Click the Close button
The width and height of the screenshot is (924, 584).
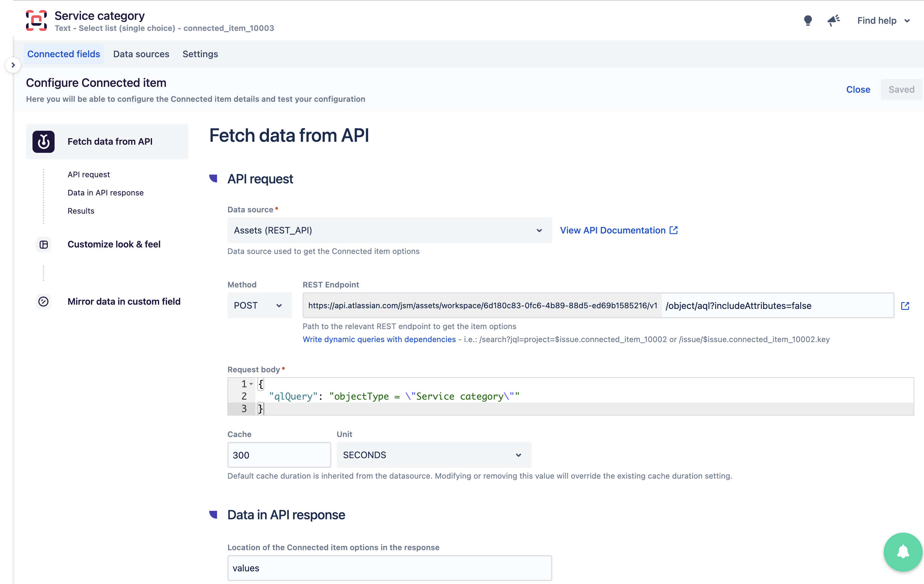859,88
